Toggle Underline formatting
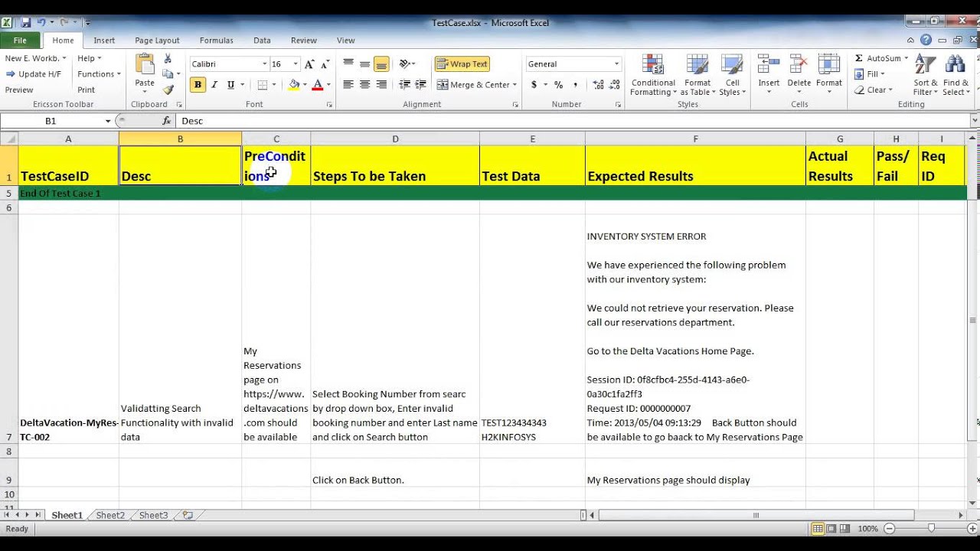This screenshot has height=551, width=980. [230, 85]
